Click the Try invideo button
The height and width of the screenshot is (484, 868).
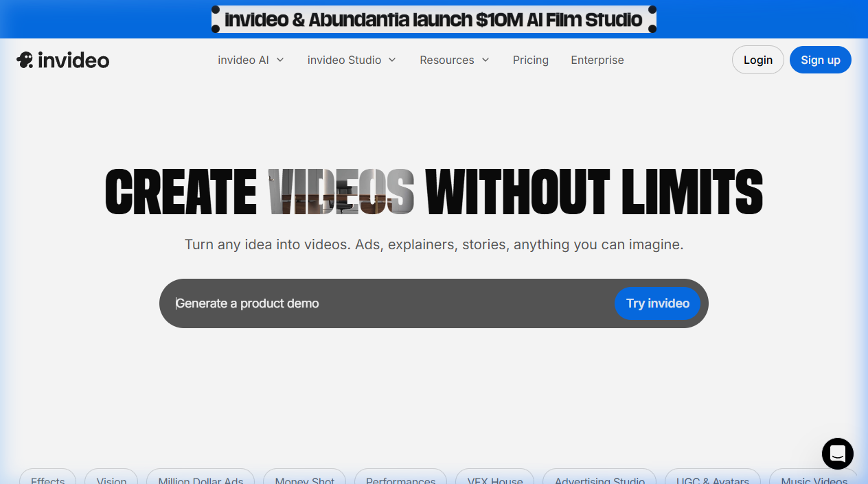tap(657, 303)
